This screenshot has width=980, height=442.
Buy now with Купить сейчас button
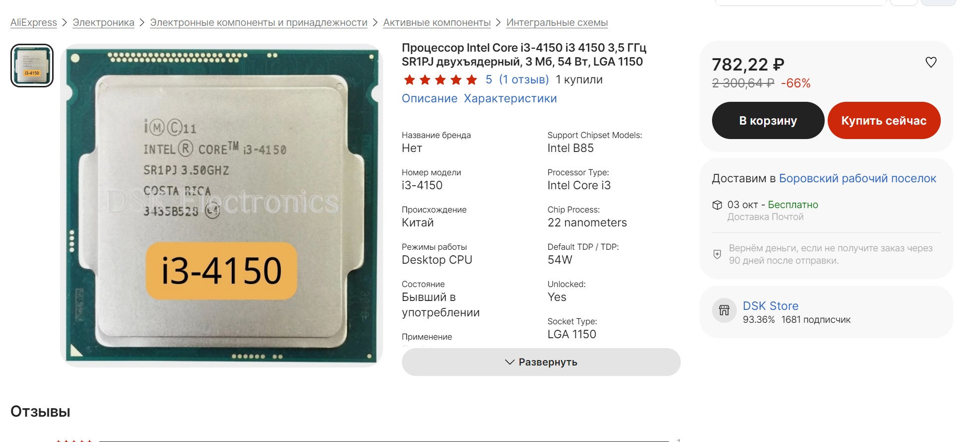pyautogui.click(x=884, y=121)
